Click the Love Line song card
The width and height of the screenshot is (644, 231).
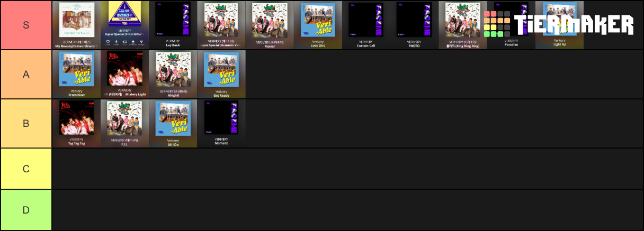(x=318, y=25)
